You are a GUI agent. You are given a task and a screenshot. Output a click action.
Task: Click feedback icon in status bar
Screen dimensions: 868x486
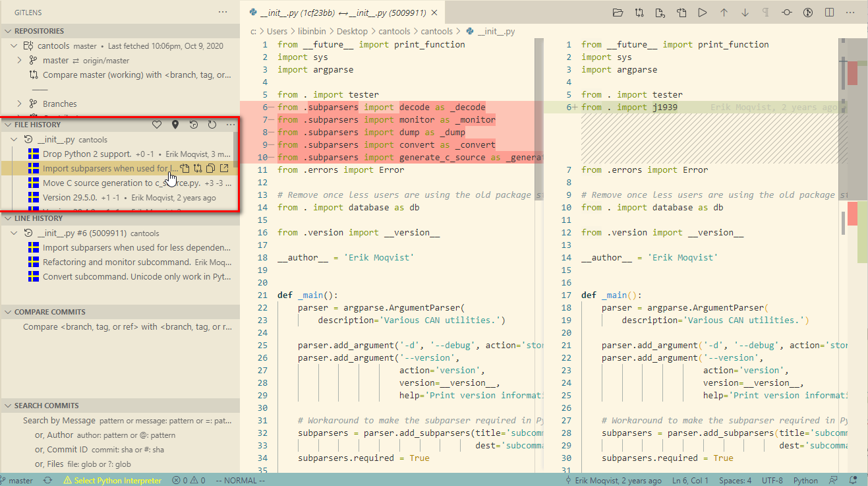pos(834,480)
